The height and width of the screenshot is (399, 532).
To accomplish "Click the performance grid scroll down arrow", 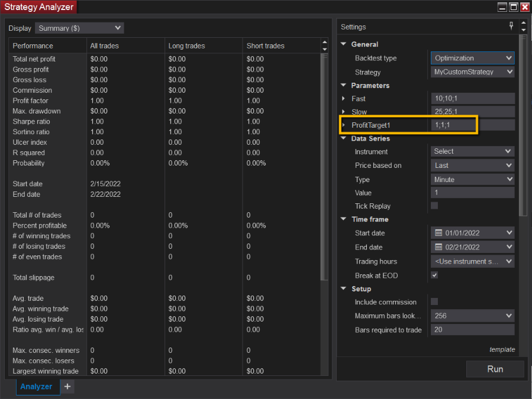I will coord(325,50).
